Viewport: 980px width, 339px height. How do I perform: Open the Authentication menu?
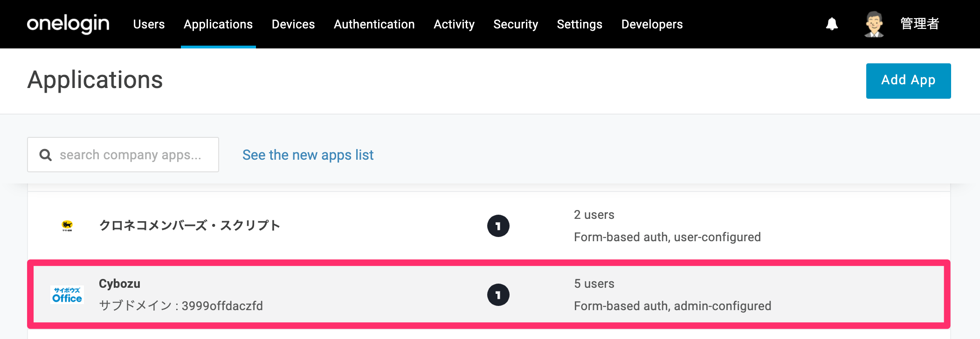point(374,24)
